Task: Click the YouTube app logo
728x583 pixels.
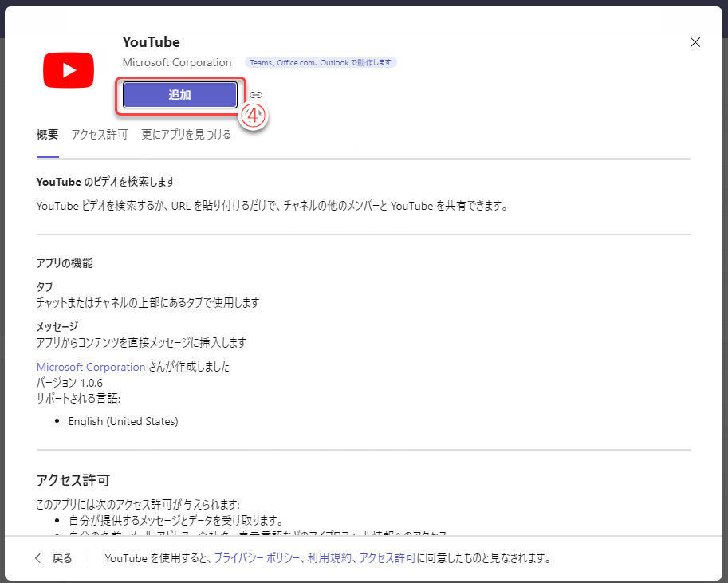Action: (x=69, y=70)
